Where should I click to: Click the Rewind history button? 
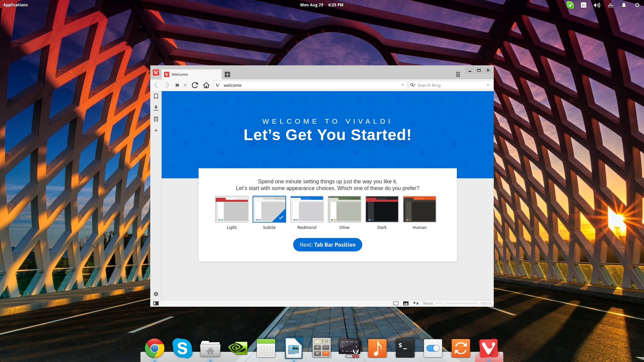177,85
